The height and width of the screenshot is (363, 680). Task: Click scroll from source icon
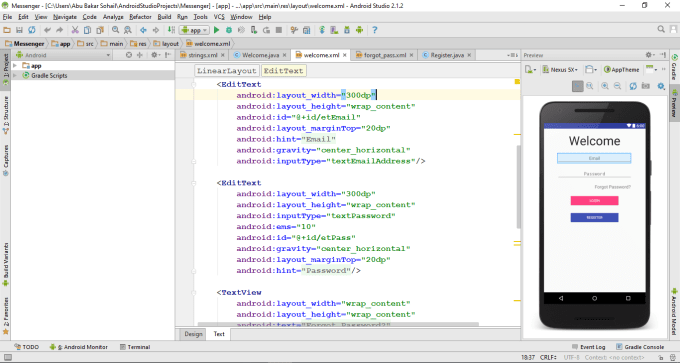coord(129,55)
